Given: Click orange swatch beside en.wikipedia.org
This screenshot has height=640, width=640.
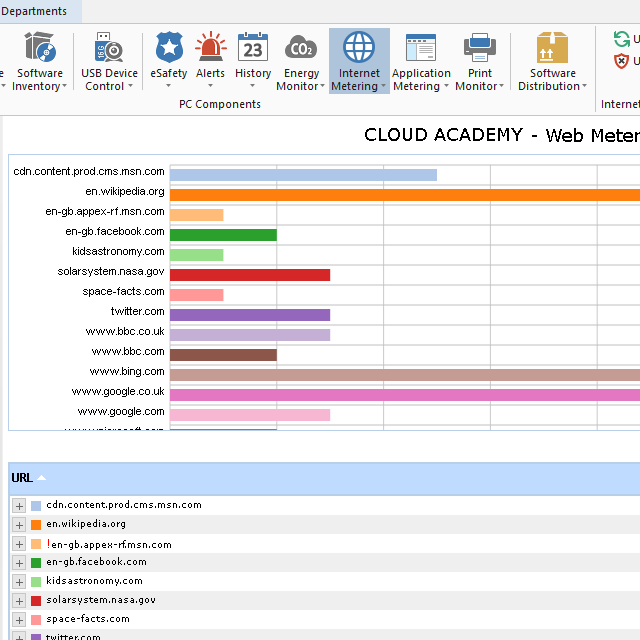Looking at the screenshot, I should (36, 525).
